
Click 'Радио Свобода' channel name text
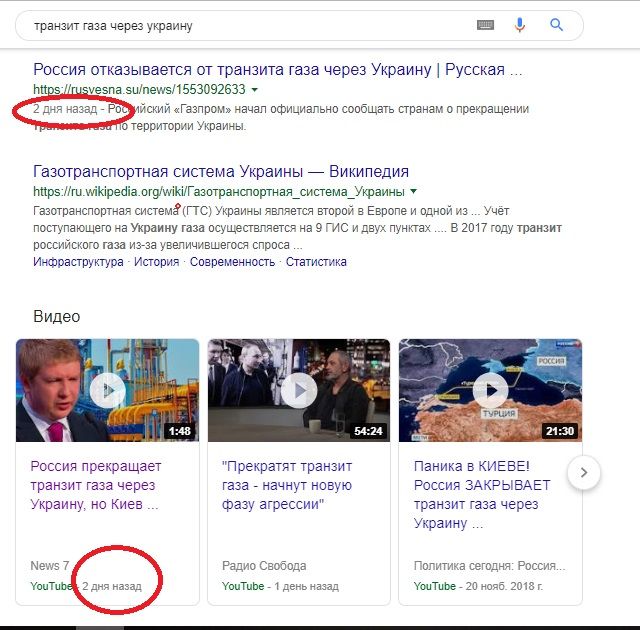[264, 566]
